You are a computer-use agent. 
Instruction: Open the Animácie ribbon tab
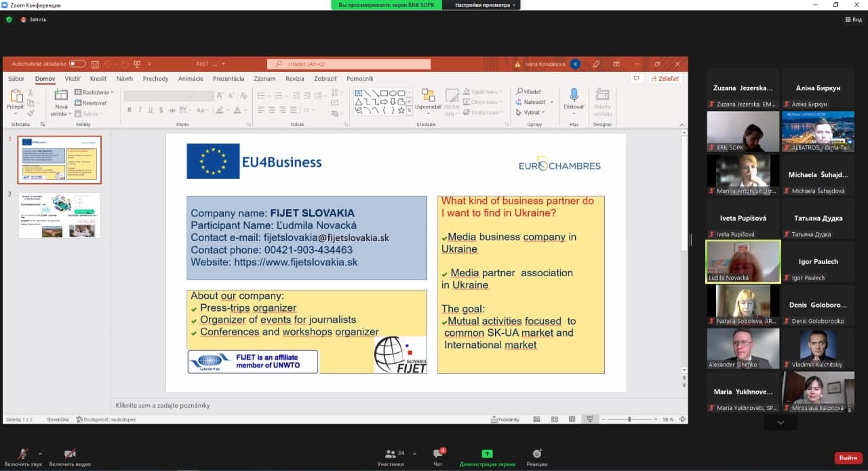click(x=191, y=79)
